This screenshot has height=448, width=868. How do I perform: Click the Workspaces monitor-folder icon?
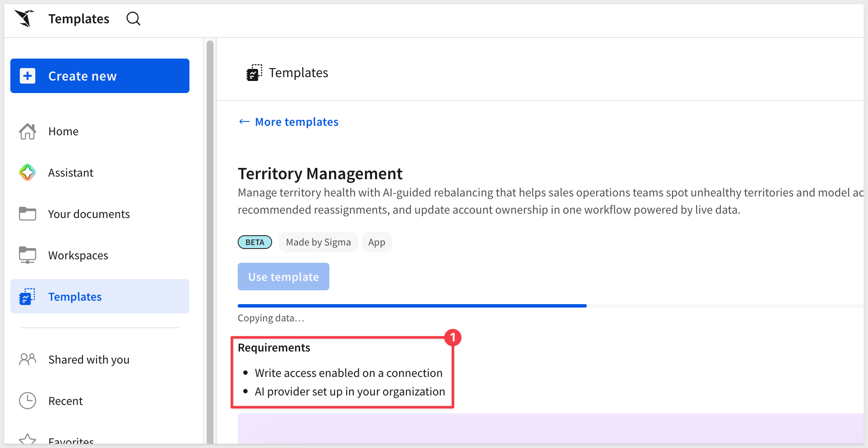pos(28,255)
